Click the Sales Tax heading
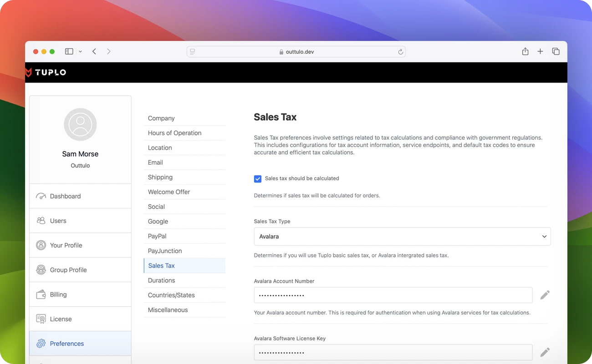Screen dimensions: 592x364 (x=275, y=117)
